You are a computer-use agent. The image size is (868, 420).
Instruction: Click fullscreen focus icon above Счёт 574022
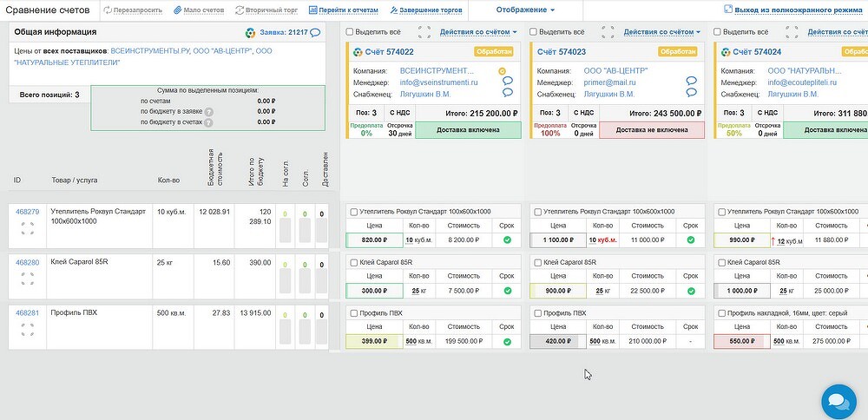click(424, 32)
